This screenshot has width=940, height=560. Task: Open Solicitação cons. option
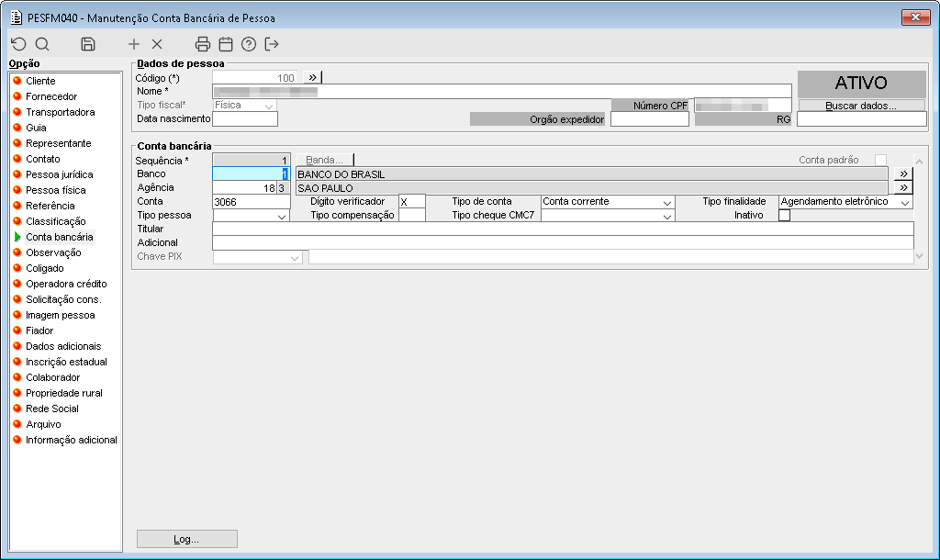(x=63, y=299)
